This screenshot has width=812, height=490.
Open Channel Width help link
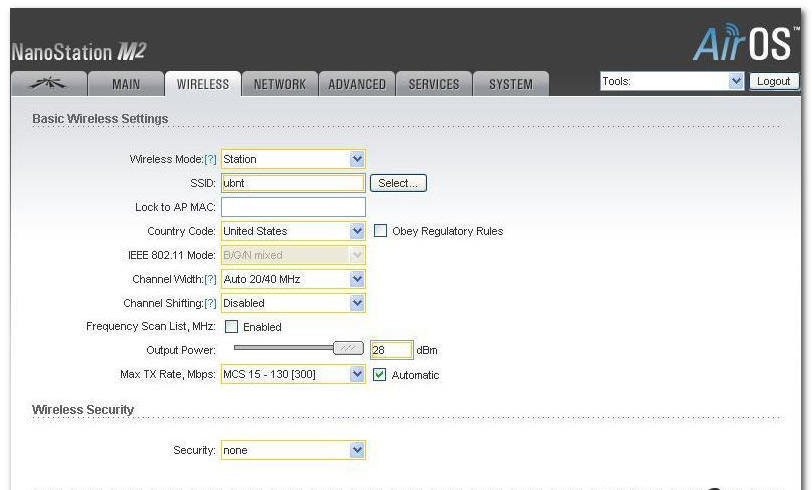(210, 280)
